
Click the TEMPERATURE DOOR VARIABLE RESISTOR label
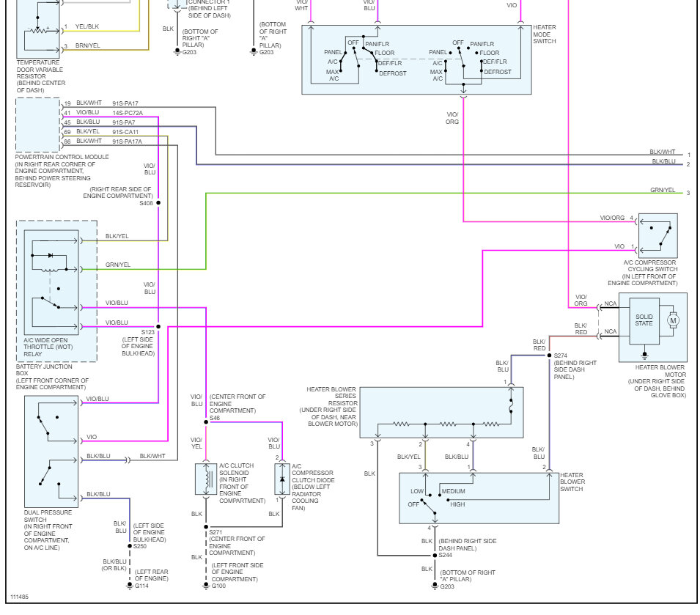click(x=41, y=76)
